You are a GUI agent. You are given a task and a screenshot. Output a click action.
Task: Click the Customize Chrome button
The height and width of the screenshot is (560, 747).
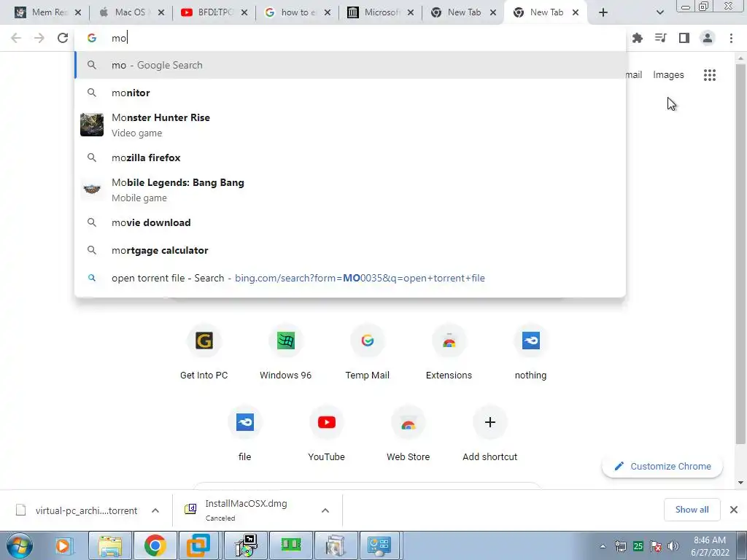click(x=662, y=466)
